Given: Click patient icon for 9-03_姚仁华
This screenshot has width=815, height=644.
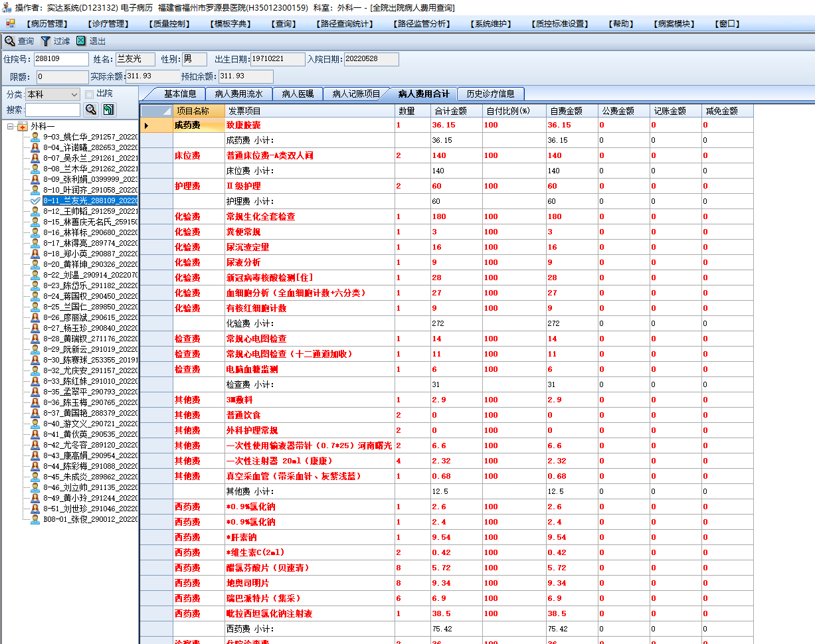Looking at the screenshot, I should click(35, 137).
